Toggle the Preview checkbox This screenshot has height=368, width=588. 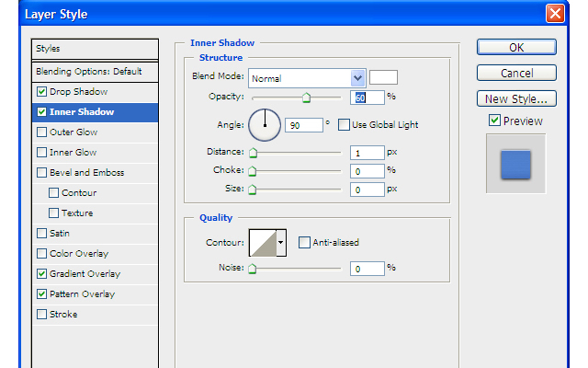pos(494,121)
